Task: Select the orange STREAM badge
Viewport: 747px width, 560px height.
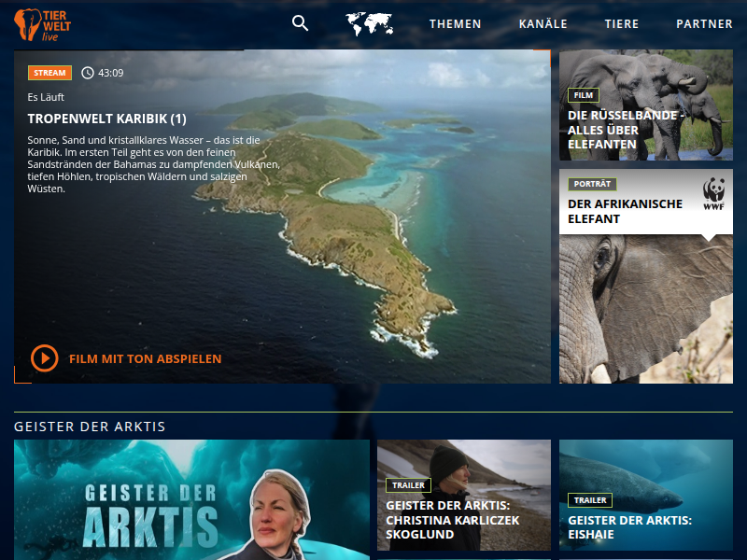Action: click(x=49, y=73)
